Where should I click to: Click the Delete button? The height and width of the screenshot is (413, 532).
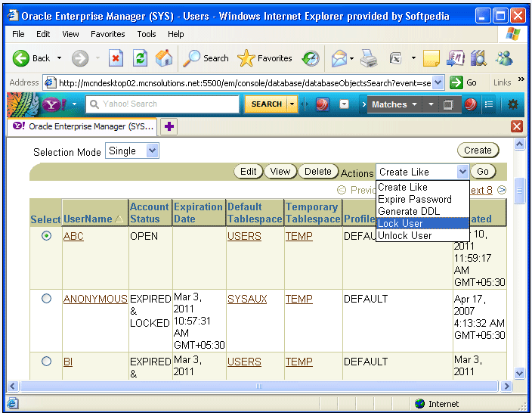coord(318,172)
